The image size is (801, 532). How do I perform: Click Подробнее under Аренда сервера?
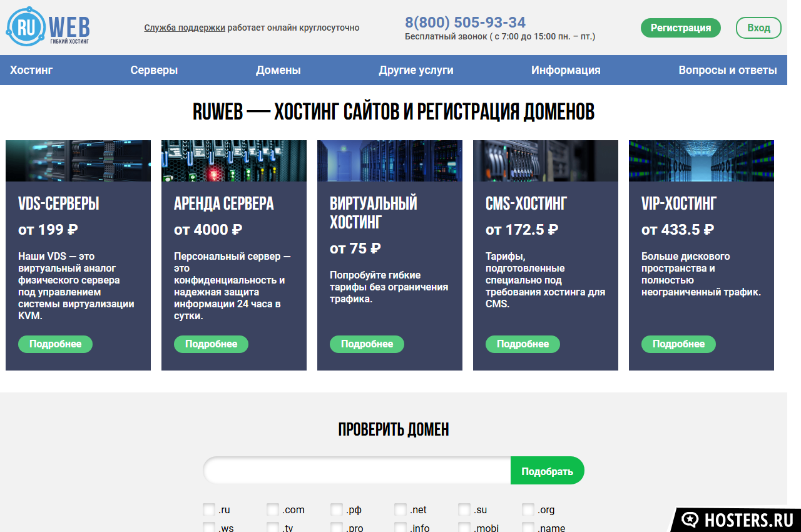click(x=211, y=344)
